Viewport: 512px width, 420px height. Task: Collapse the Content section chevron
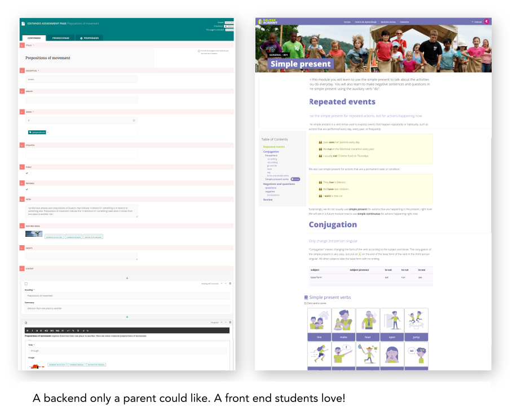[22, 268]
